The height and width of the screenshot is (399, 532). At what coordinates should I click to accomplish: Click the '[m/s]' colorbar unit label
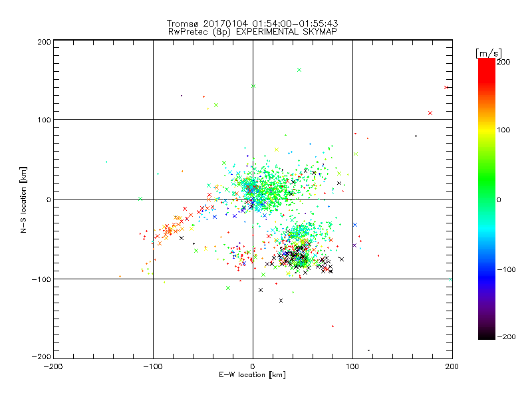(x=489, y=53)
